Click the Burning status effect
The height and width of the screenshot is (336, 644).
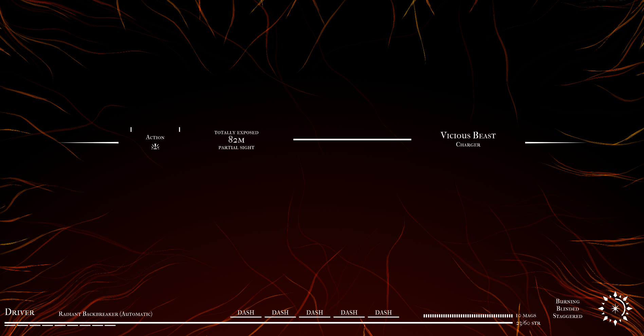tap(568, 301)
